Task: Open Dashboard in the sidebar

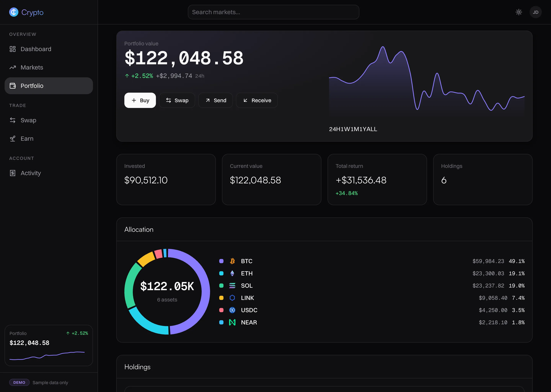Action: [49, 49]
